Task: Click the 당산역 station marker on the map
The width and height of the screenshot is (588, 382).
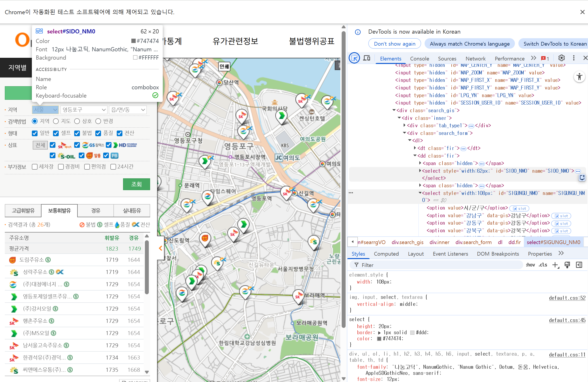Action: click(219, 83)
